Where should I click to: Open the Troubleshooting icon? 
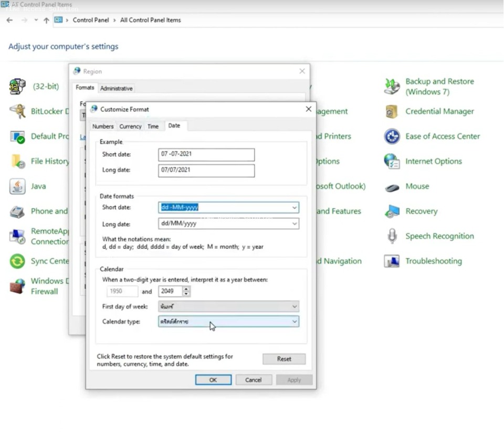pos(392,261)
